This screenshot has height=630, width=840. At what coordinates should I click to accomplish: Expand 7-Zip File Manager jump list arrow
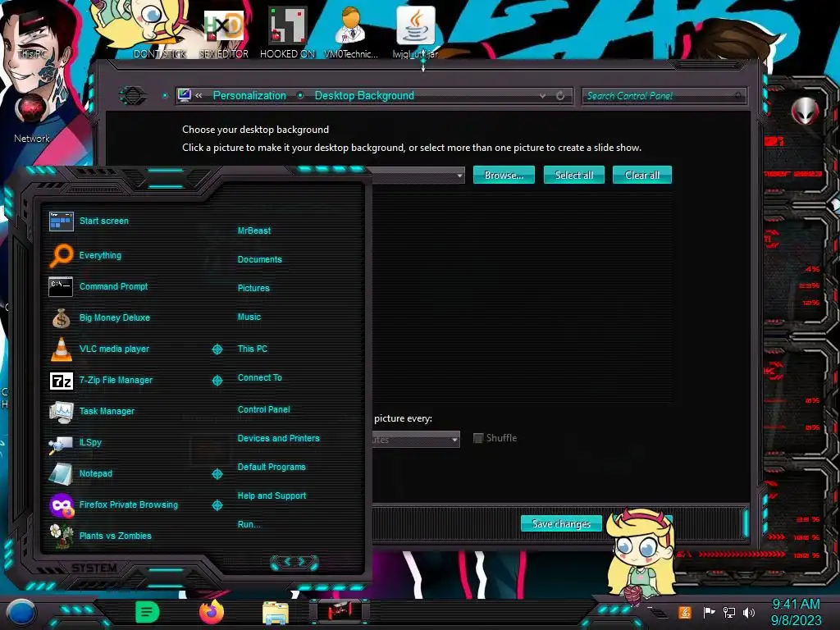pos(217,381)
